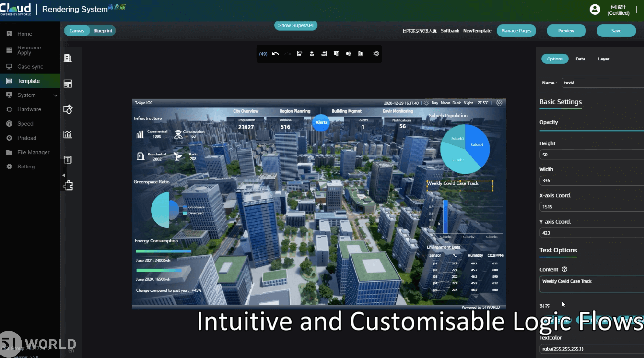The width and height of the screenshot is (644, 358).
Task: Click the align right edges icon
Action: tap(324, 54)
